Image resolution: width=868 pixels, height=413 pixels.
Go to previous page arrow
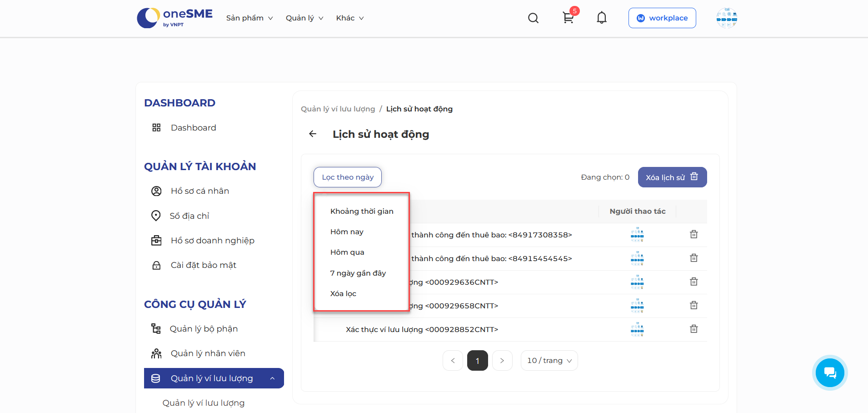coord(453,360)
